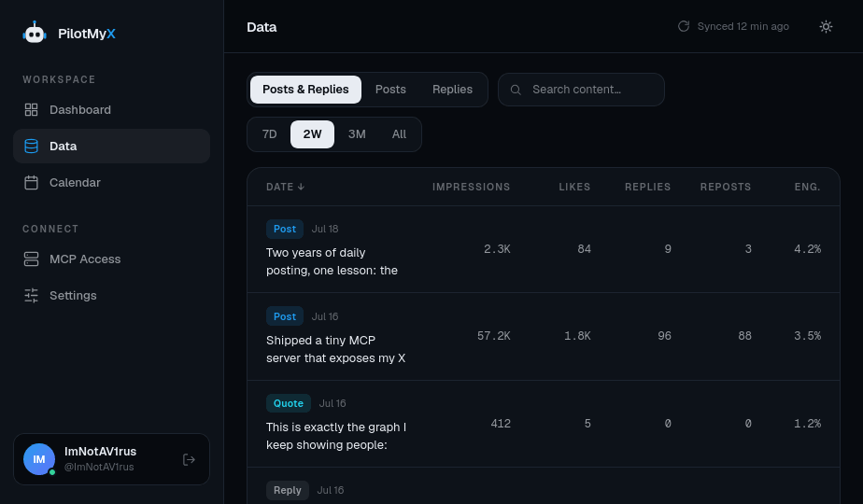Screen dimensions: 863x504
Task: Open the Dashboard page
Action: (112, 110)
